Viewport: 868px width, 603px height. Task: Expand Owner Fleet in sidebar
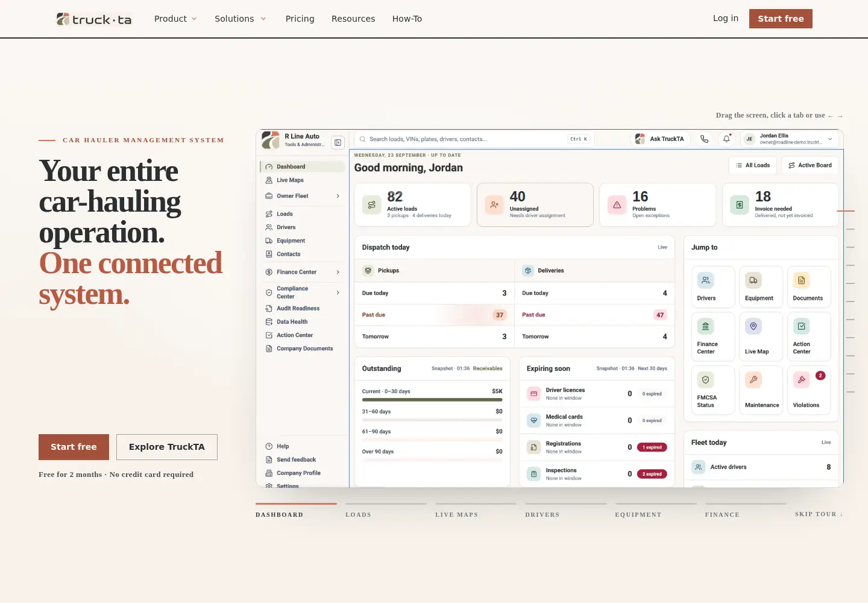tap(303, 196)
